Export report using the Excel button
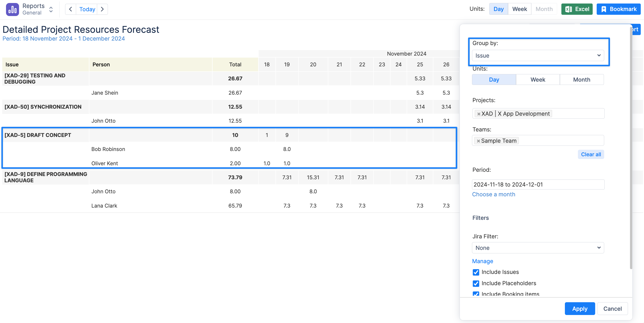 pos(577,9)
